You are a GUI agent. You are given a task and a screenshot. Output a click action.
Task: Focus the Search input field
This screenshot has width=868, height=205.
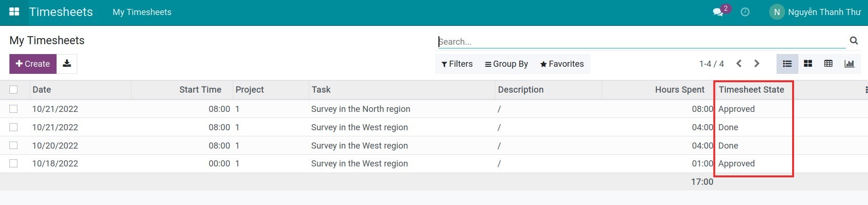point(641,41)
